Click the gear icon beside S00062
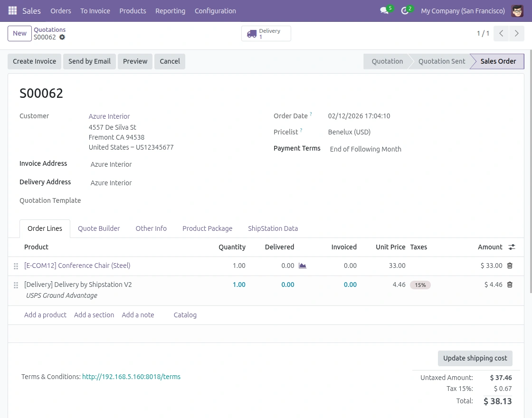 (62, 37)
